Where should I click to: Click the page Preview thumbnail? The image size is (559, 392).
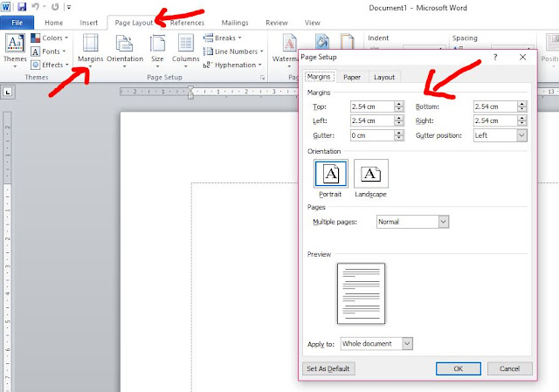[x=361, y=293]
